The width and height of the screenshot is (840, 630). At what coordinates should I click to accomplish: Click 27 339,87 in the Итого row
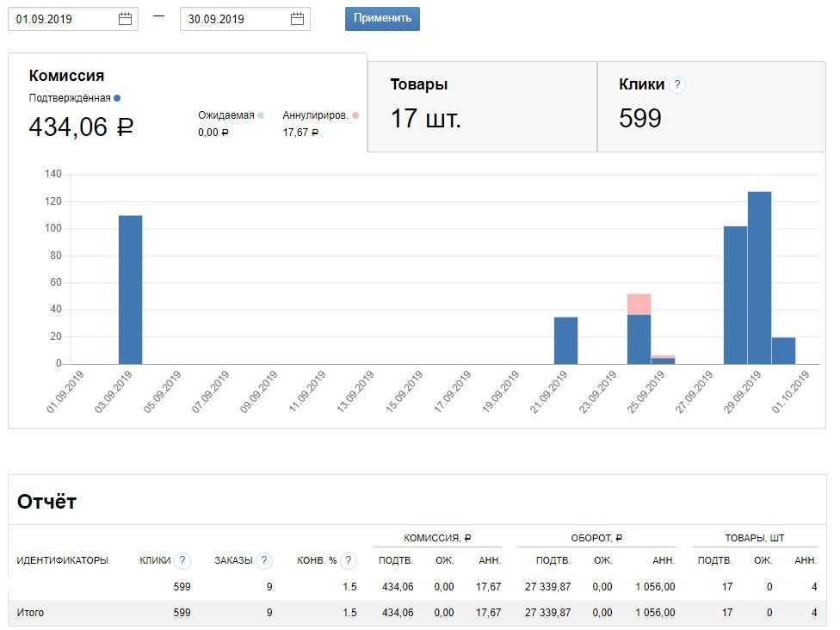[x=547, y=612]
